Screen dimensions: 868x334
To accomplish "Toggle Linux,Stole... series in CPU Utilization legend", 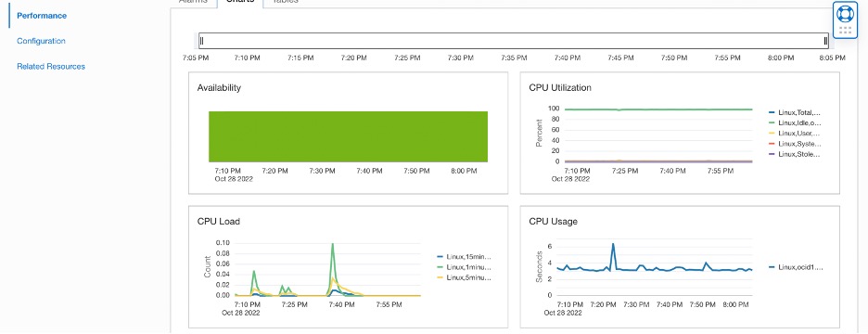I will click(x=795, y=154).
